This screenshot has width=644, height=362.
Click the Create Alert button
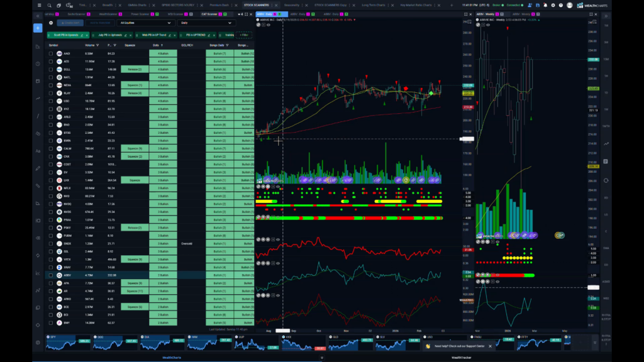(70, 23)
